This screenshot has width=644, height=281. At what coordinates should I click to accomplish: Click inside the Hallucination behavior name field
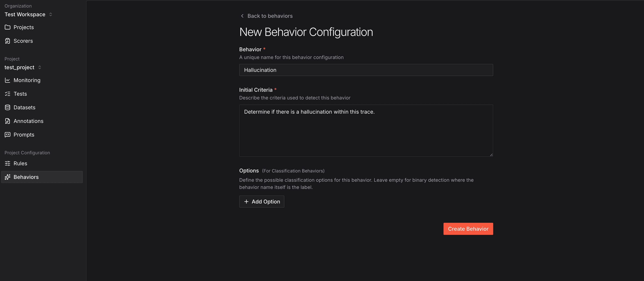(x=366, y=70)
